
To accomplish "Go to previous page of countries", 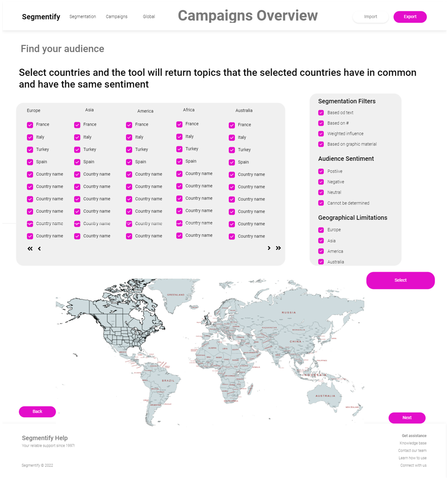I will [39, 249].
